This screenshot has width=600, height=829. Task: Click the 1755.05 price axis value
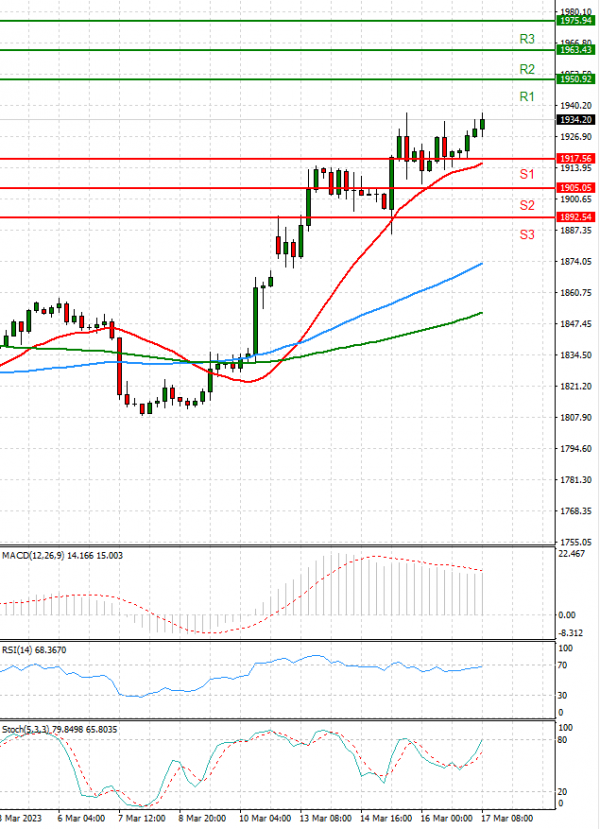[x=576, y=542]
